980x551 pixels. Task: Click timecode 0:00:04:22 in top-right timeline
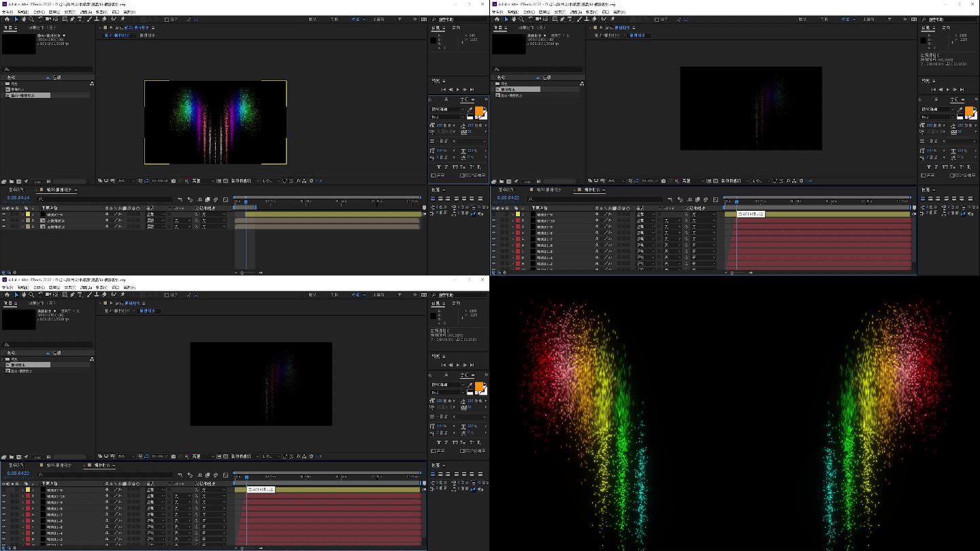[x=508, y=198]
